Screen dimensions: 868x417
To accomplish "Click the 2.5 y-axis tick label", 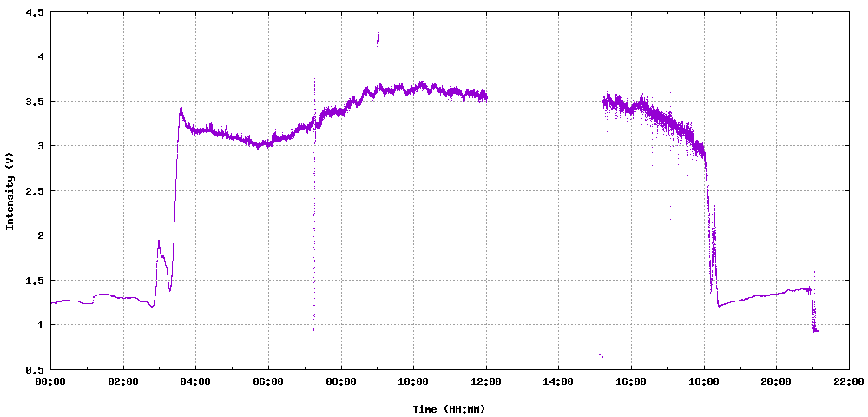I will point(35,190).
